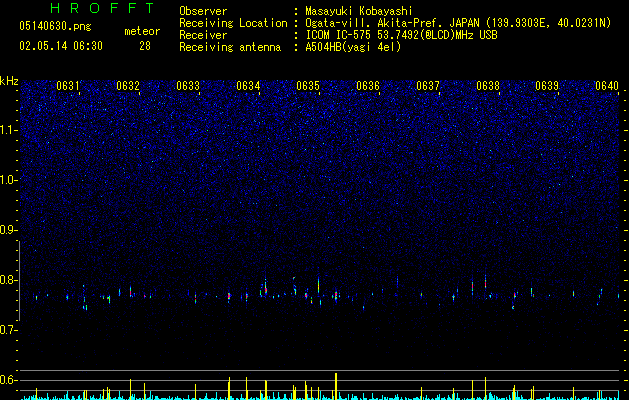629x400 pixels.
Task: Click the 0631 time marker
Action: click(x=67, y=86)
